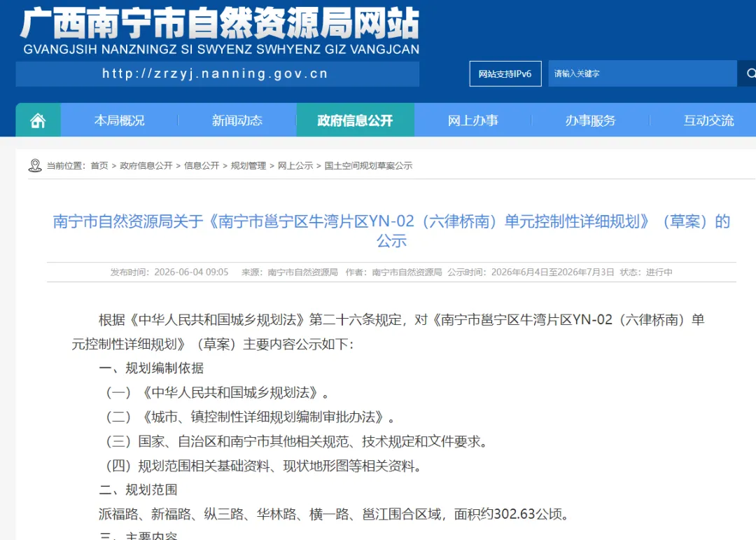The width and height of the screenshot is (756, 540).
Task: Click the GVANGJSIH NANZNINGZ romanized subtitle
Action: coord(221,49)
